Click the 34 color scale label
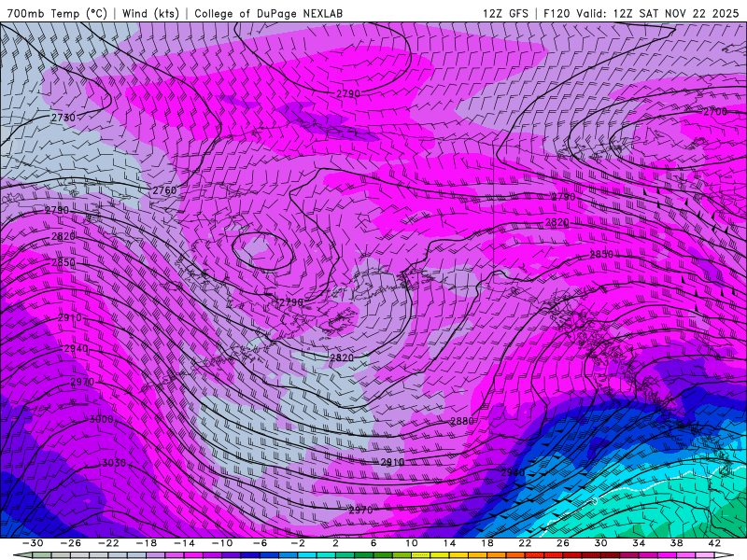747x560 pixels. [639, 543]
